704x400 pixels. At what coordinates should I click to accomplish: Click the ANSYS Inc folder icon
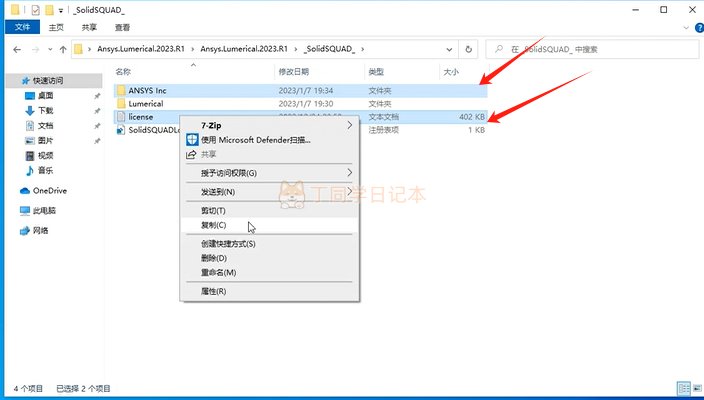coord(121,91)
